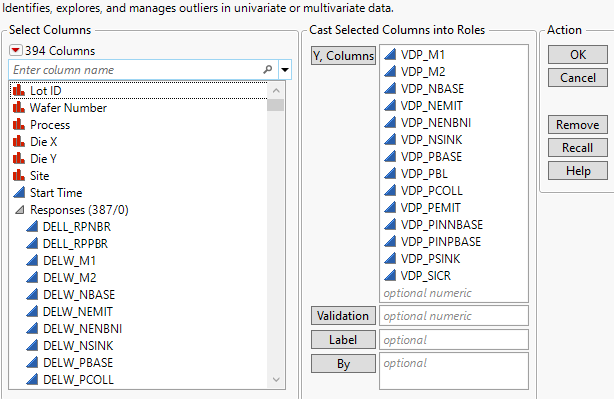Screen dimensions: 614x399
Task: Select DELW_PCOLL in the column list
Action: 138,379
